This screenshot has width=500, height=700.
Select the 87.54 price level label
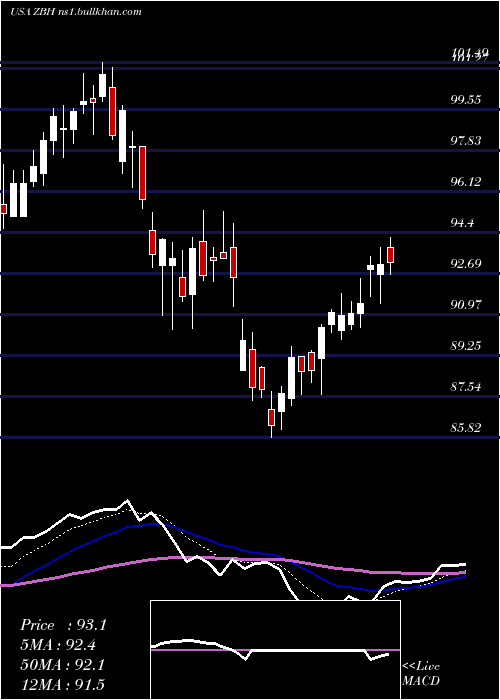click(x=466, y=387)
